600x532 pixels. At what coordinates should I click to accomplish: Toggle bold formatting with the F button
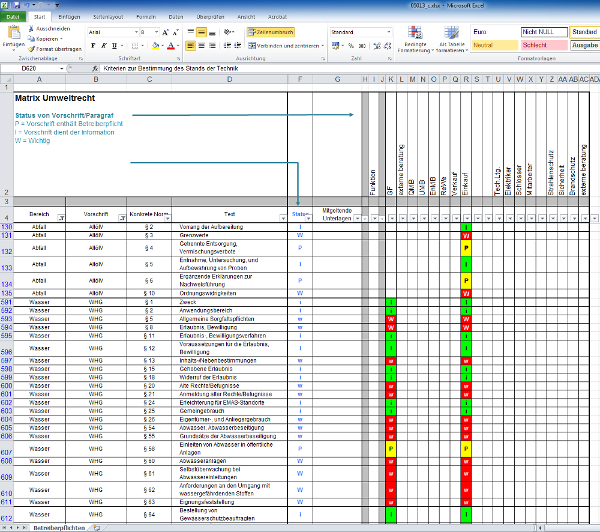[x=91, y=46]
